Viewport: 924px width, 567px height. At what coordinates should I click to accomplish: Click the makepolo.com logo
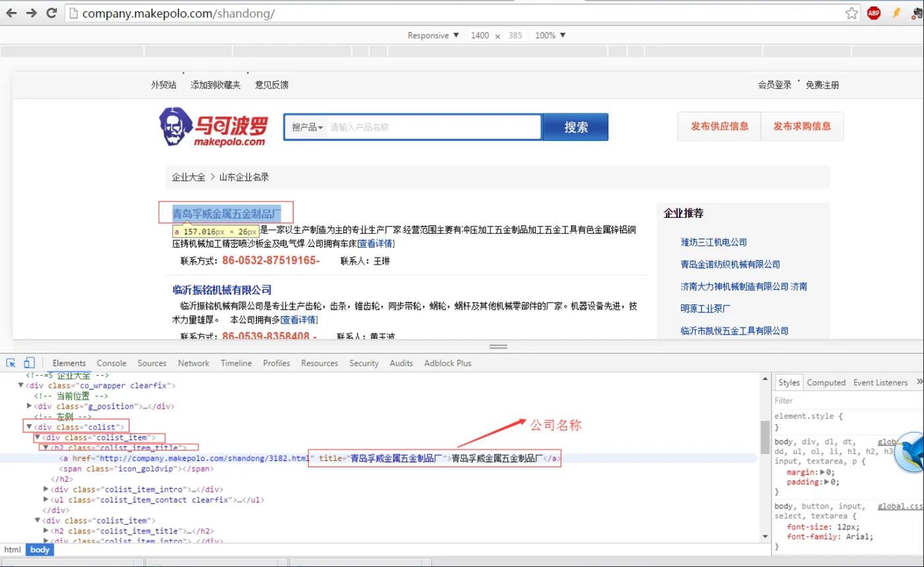tap(213, 127)
